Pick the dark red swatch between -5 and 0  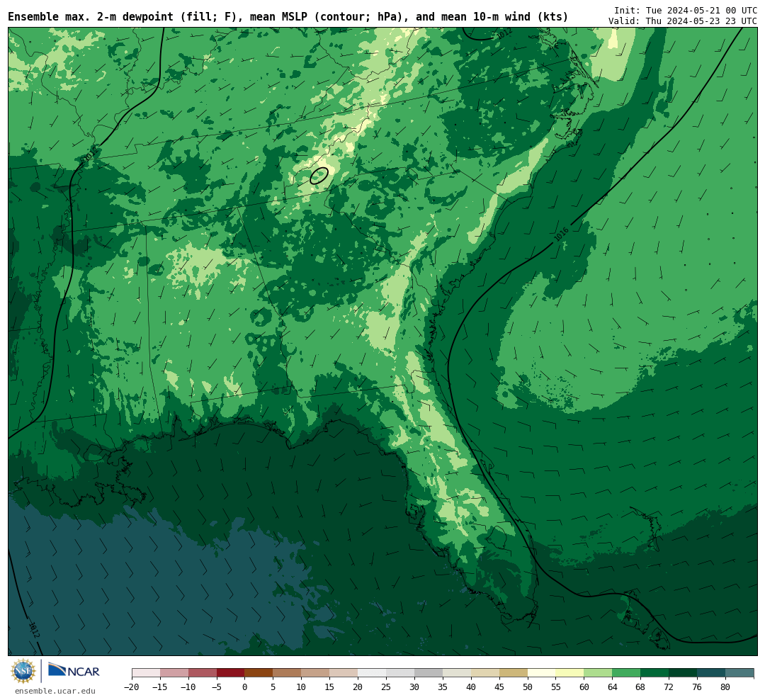[x=231, y=673]
